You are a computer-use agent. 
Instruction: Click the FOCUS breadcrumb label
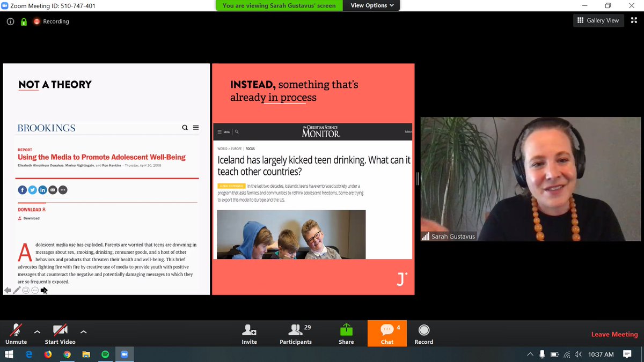250,149
